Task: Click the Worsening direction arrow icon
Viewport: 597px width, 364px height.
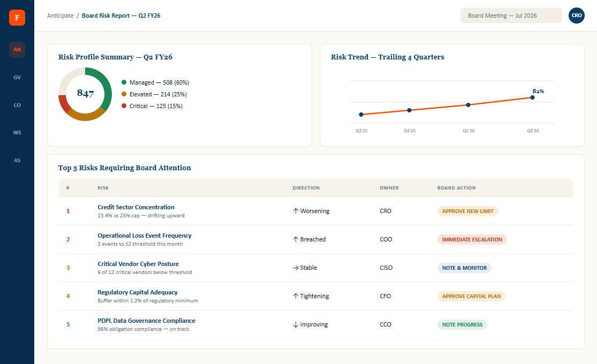Action: [296, 211]
